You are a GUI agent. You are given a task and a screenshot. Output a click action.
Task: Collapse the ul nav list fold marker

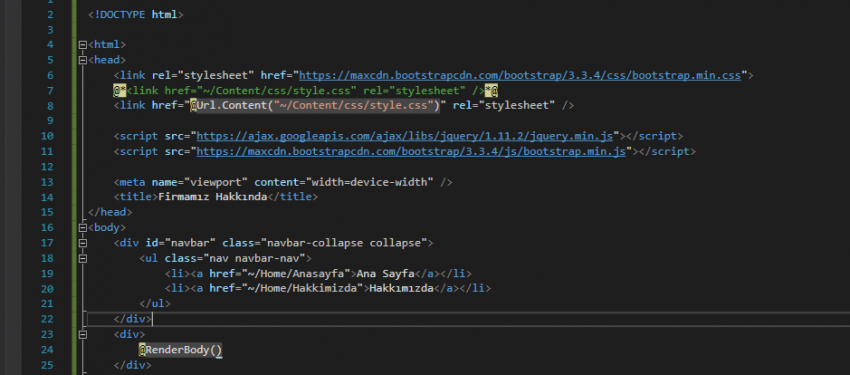(x=82, y=258)
